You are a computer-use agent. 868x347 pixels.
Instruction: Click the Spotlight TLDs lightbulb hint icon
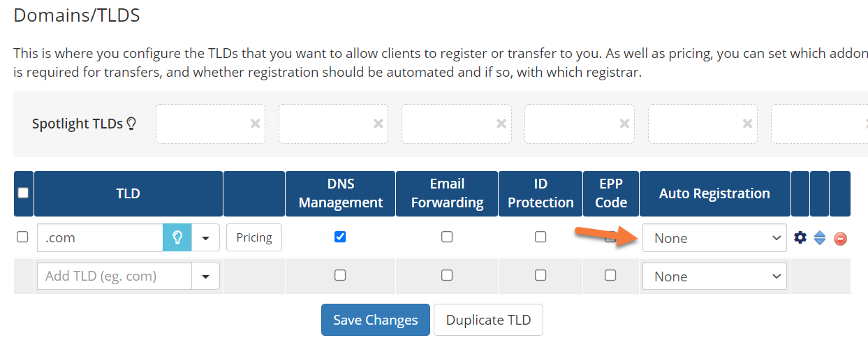pos(131,124)
